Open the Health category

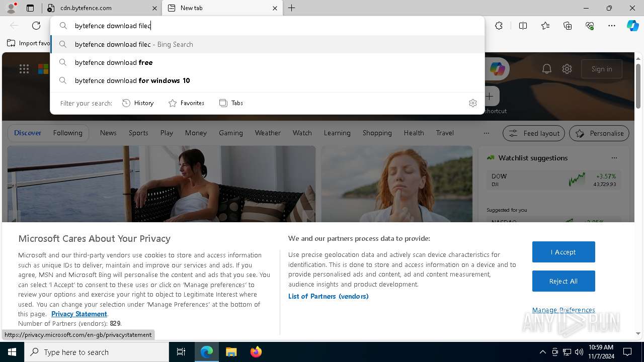click(x=414, y=133)
